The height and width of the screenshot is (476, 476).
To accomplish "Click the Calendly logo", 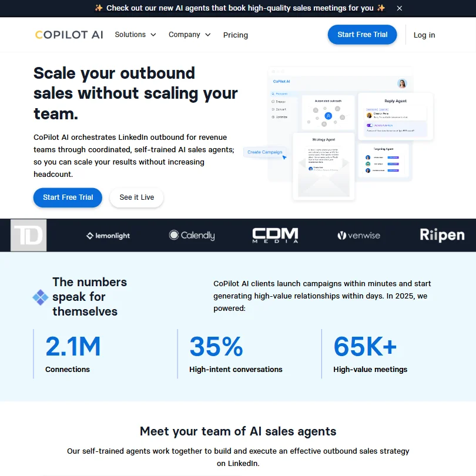I will point(192,235).
